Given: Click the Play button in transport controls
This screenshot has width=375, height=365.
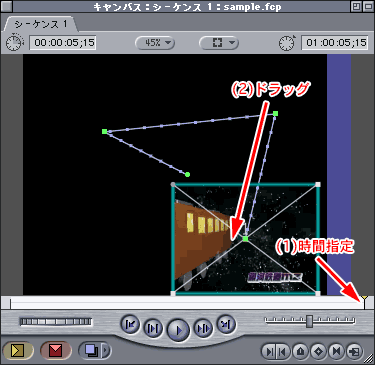Looking at the screenshot, I should (x=178, y=330).
